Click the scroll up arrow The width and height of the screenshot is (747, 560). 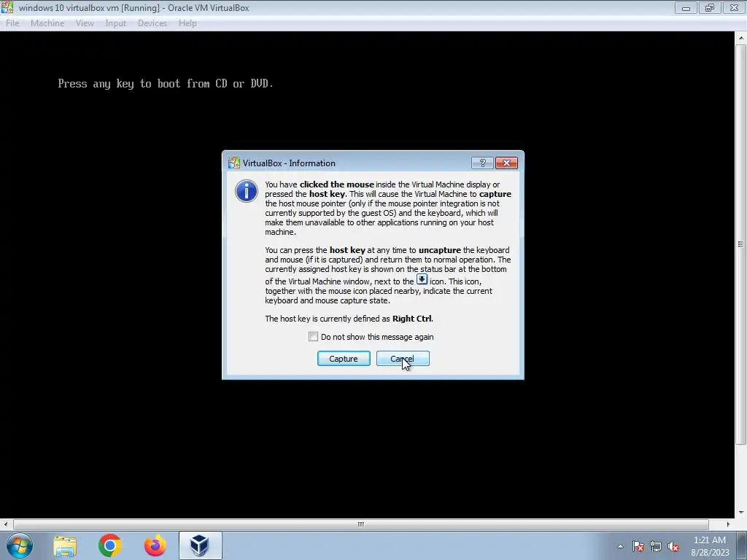click(741, 38)
